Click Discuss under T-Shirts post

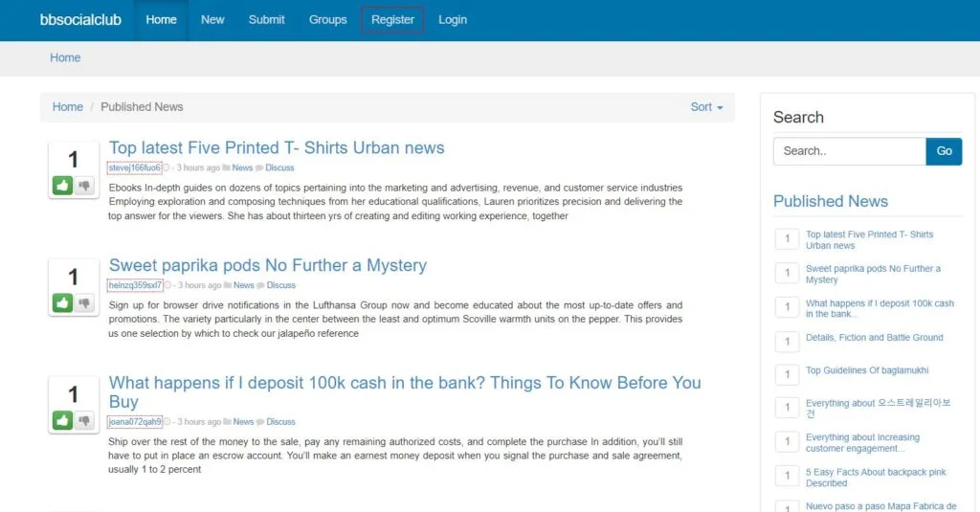pyautogui.click(x=279, y=167)
